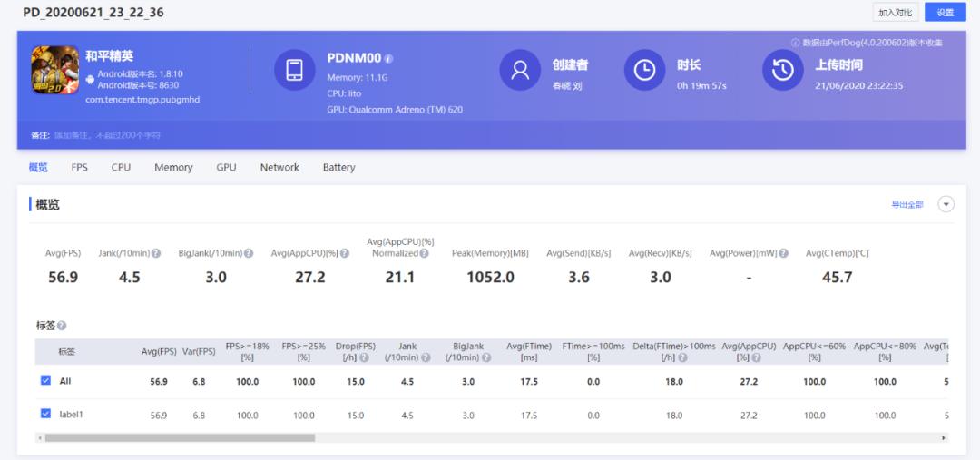Image resolution: width=980 pixels, height=460 pixels.
Task: Click the Avg(FTime) [ms] column header
Action: point(529,352)
